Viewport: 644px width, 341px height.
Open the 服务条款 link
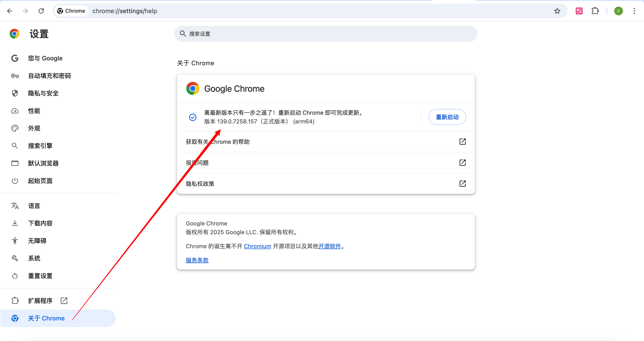point(197,260)
